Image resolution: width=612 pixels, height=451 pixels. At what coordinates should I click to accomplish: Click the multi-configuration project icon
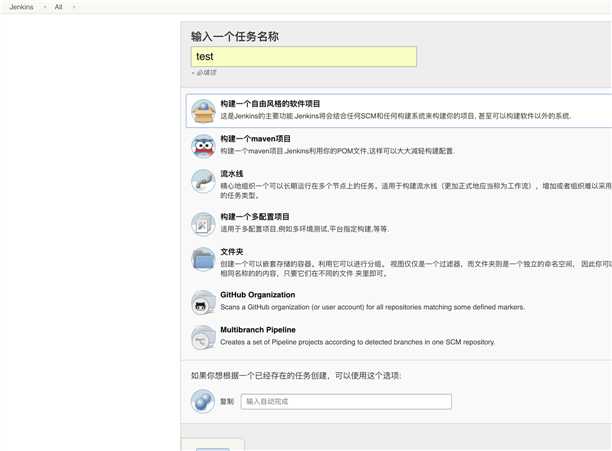tap(203, 224)
